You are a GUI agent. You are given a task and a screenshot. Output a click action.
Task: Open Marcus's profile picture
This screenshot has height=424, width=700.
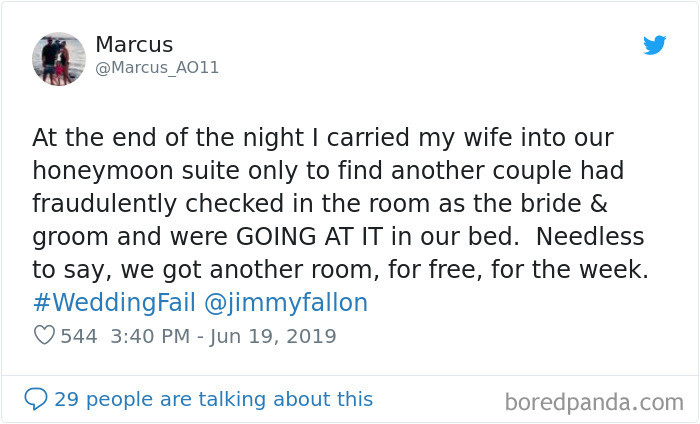[x=59, y=58]
